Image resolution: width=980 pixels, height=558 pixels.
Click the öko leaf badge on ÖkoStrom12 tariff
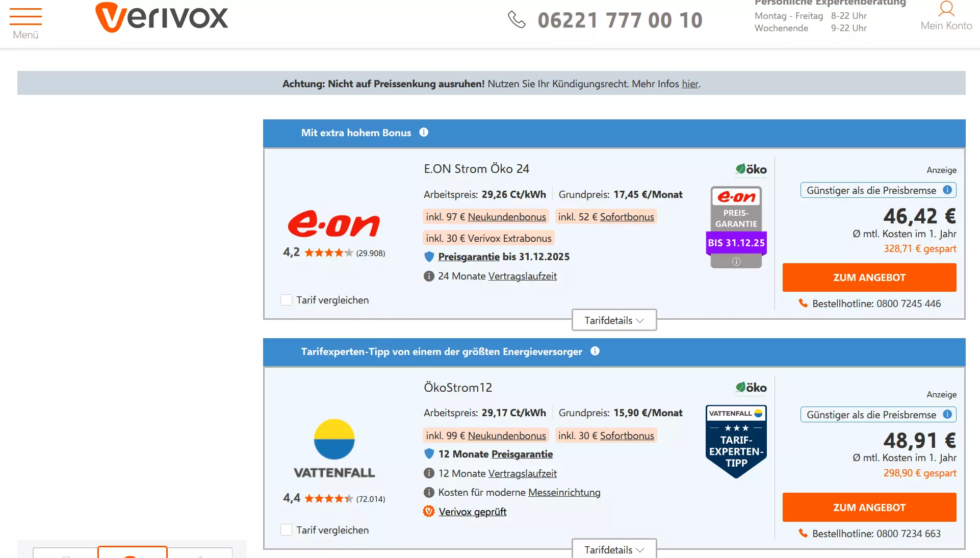click(751, 388)
